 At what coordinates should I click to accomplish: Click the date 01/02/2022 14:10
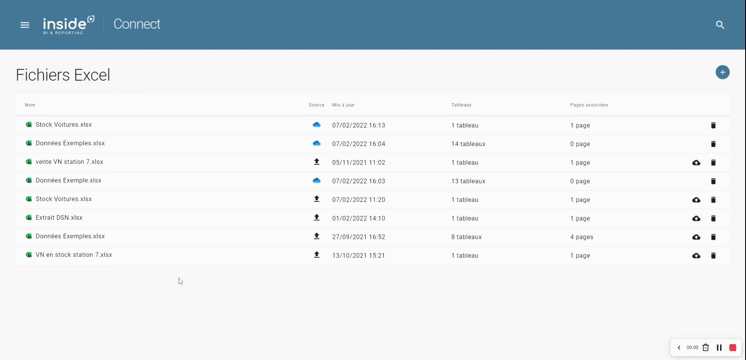(x=358, y=218)
